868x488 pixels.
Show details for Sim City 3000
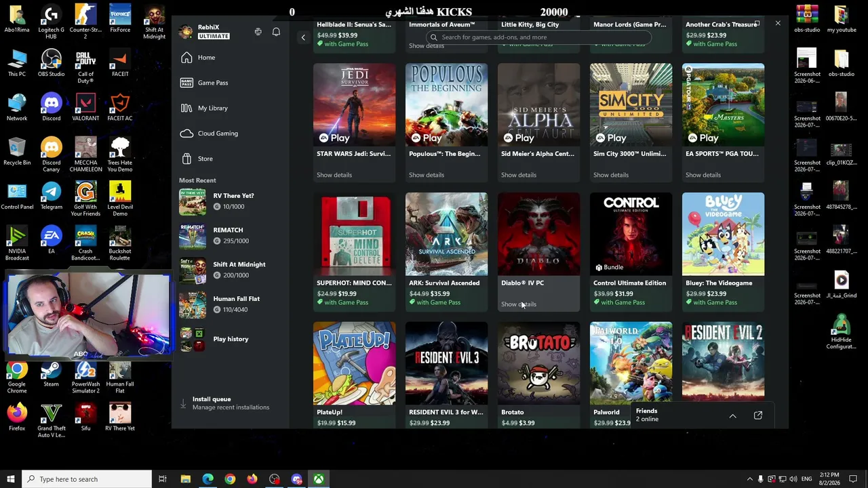pos(611,175)
